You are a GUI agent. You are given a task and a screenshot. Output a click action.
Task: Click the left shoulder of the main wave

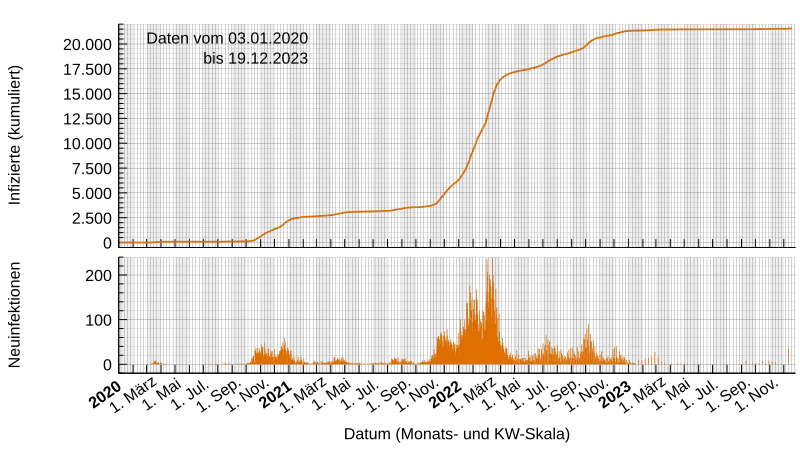tap(443, 340)
